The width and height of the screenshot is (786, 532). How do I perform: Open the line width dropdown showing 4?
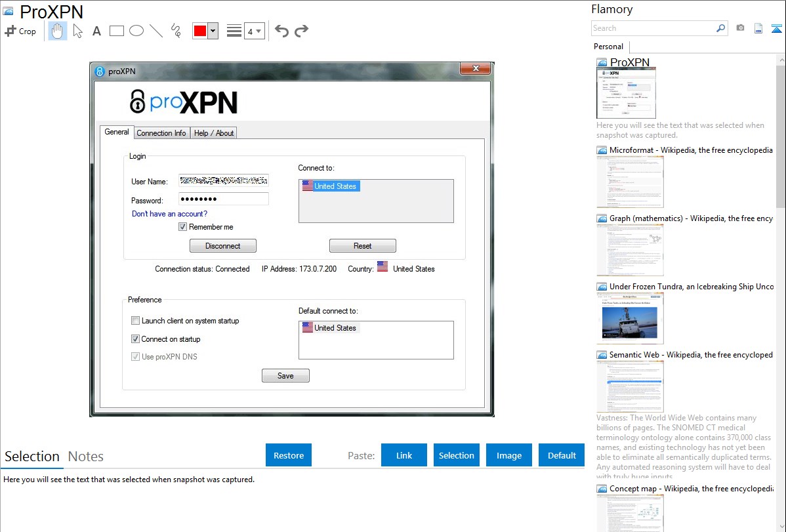(x=254, y=31)
